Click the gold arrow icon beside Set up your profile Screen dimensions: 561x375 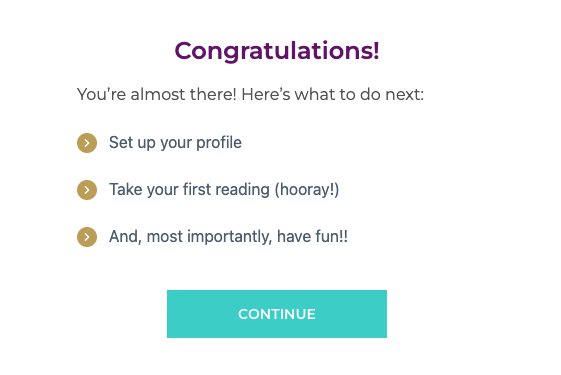pos(87,143)
